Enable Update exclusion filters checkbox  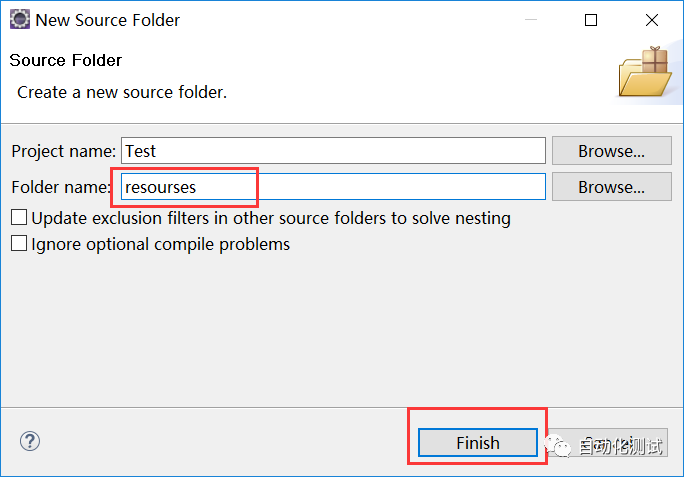pyautogui.click(x=19, y=217)
